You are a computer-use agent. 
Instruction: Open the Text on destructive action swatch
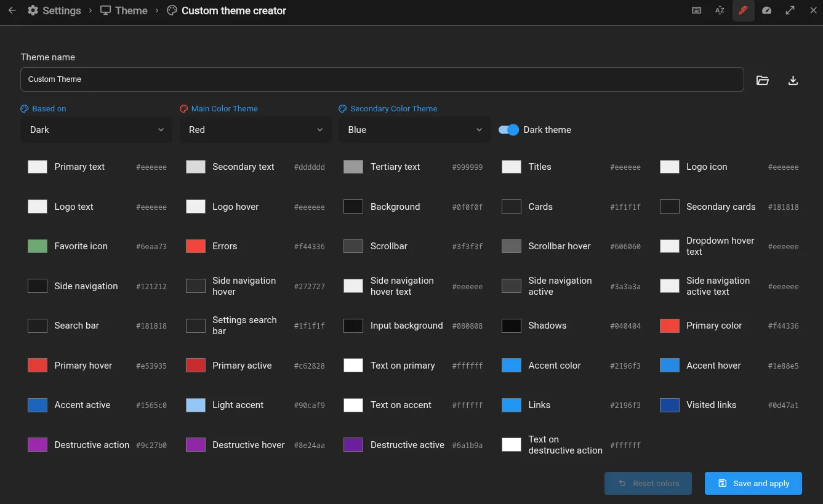(x=512, y=445)
